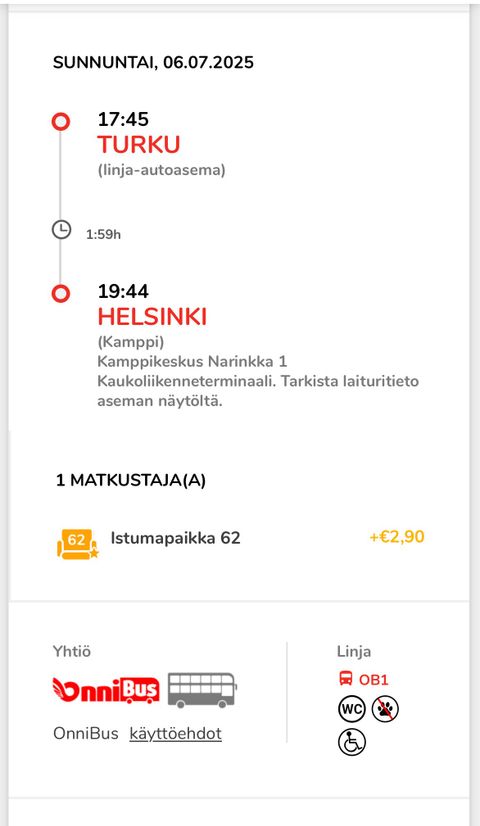The height and width of the screenshot is (826, 480).
Task: Click the 17:45 departure time
Action: click(x=123, y=119)
